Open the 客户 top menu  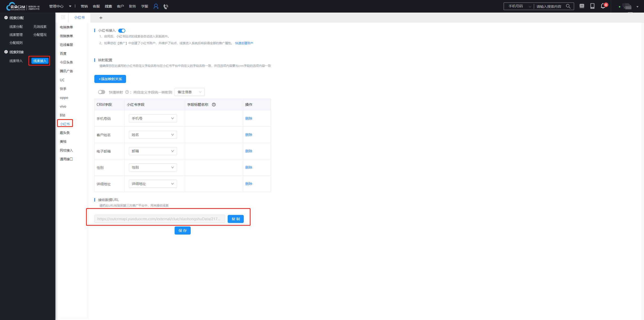pyautogui.click(x=120, y=6)
